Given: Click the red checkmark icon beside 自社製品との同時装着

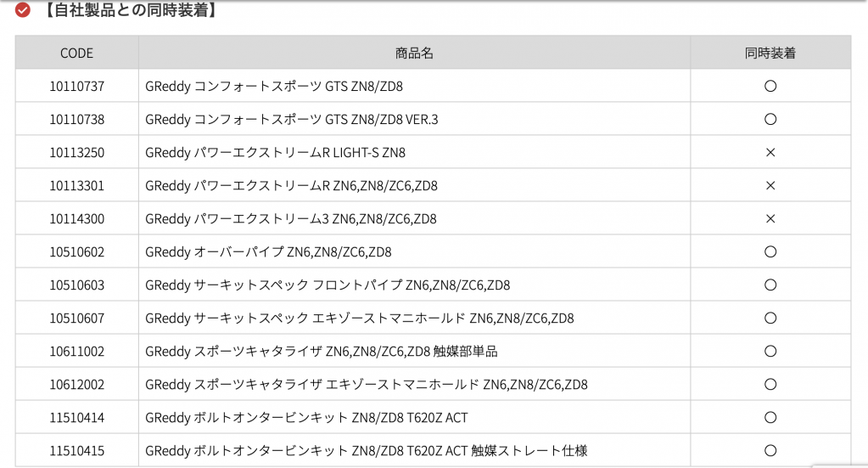Looking at the screenshot, I should [23, 11].
